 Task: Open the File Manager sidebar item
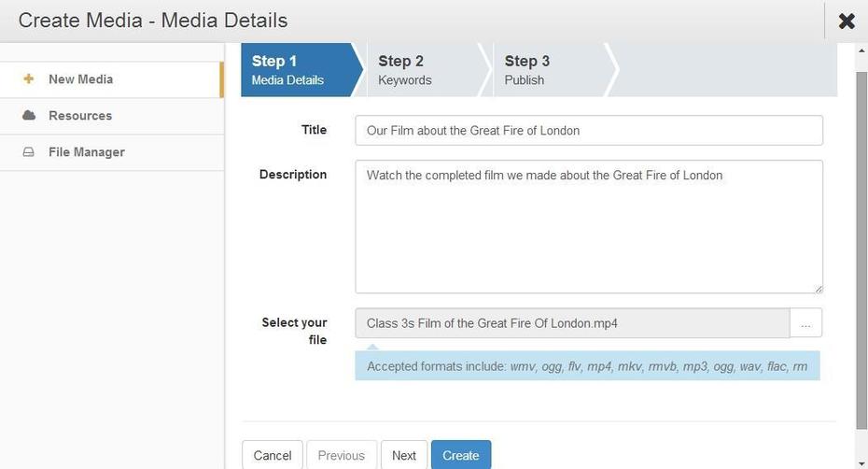[x=112, y=152]
